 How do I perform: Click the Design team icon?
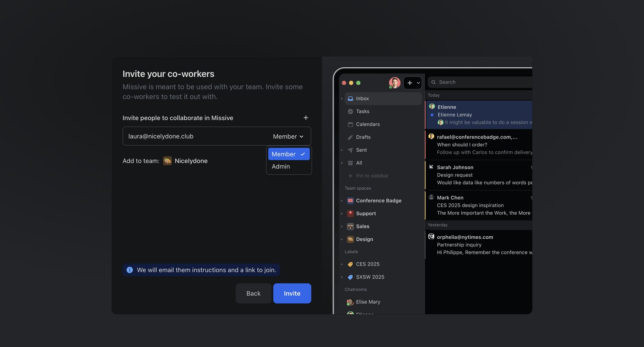coord(350,239)
